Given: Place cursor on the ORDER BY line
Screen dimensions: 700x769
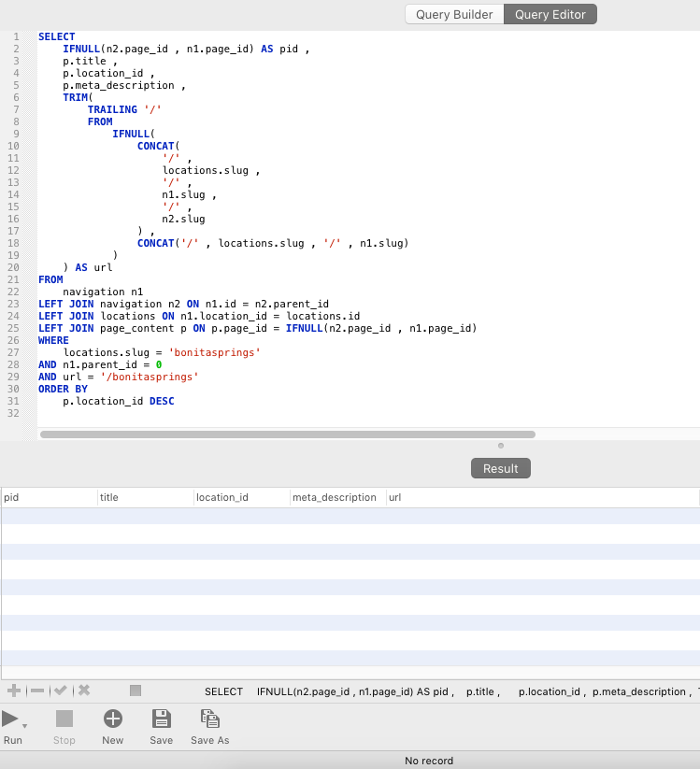Looking at the screenshot, I should pos(64,389).
